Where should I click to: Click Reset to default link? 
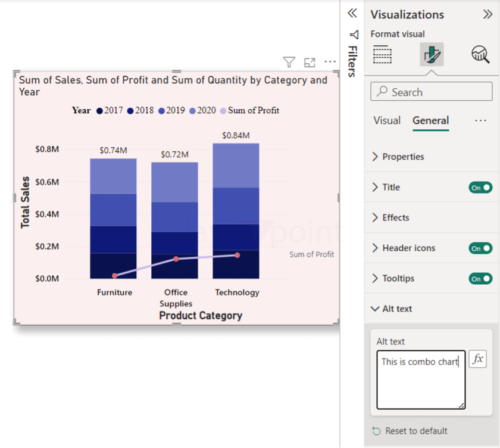coord(416,431)
